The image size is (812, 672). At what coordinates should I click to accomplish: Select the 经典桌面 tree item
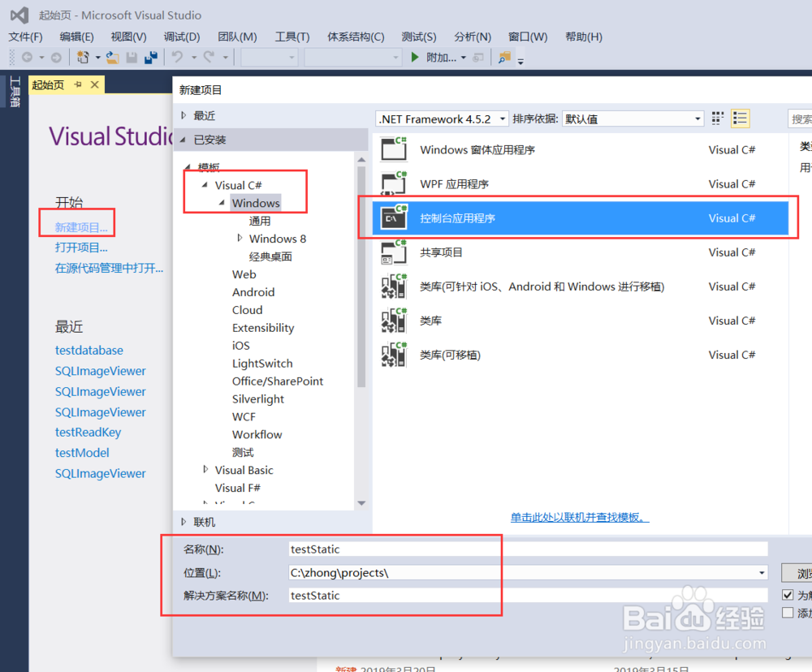[270, 256]
